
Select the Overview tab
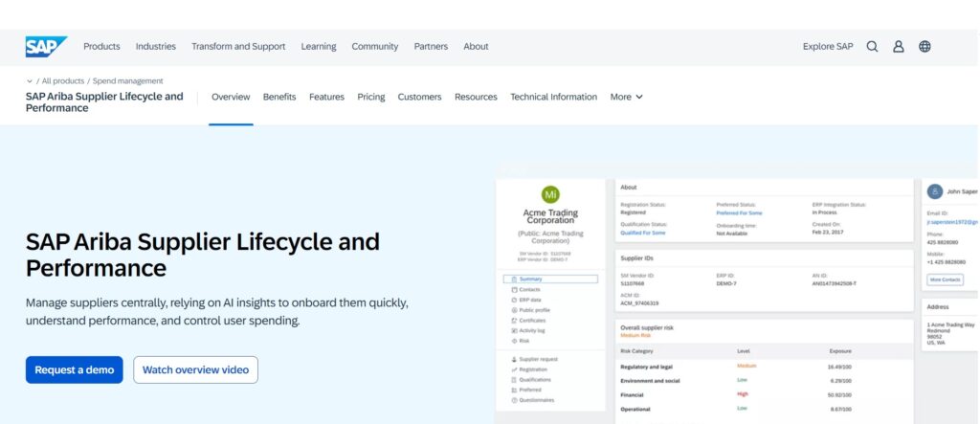point(231,97)
